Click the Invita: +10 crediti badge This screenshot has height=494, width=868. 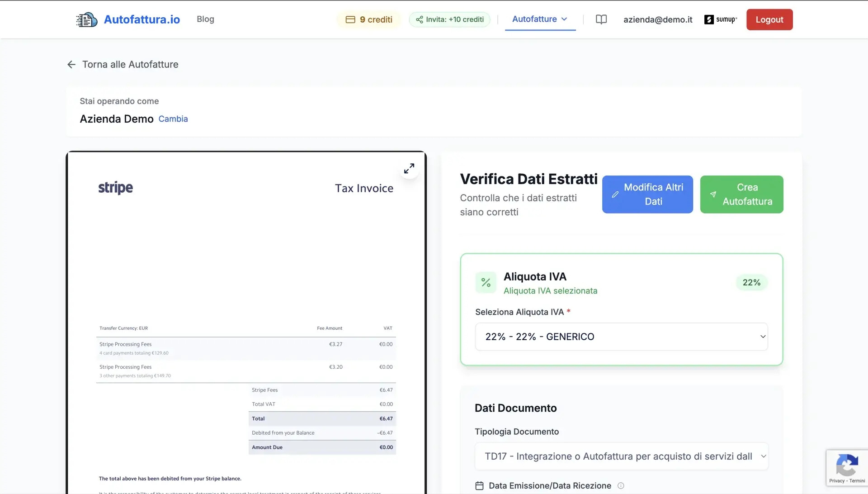(450, 19)
